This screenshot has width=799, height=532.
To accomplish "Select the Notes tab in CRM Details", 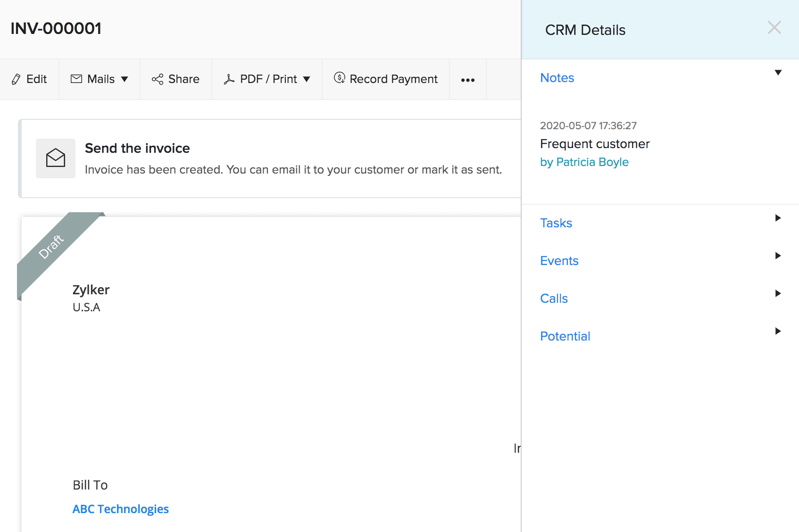I will 557,77.
